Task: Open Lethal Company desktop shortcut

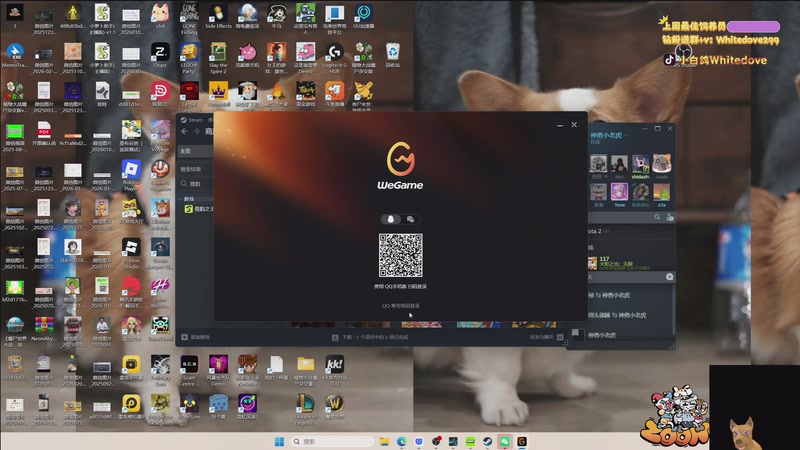Action: [189, 98]
